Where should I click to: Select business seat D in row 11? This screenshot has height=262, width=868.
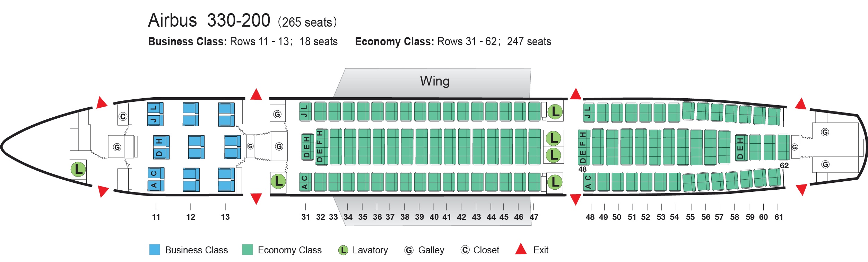[x=159, y=153]
